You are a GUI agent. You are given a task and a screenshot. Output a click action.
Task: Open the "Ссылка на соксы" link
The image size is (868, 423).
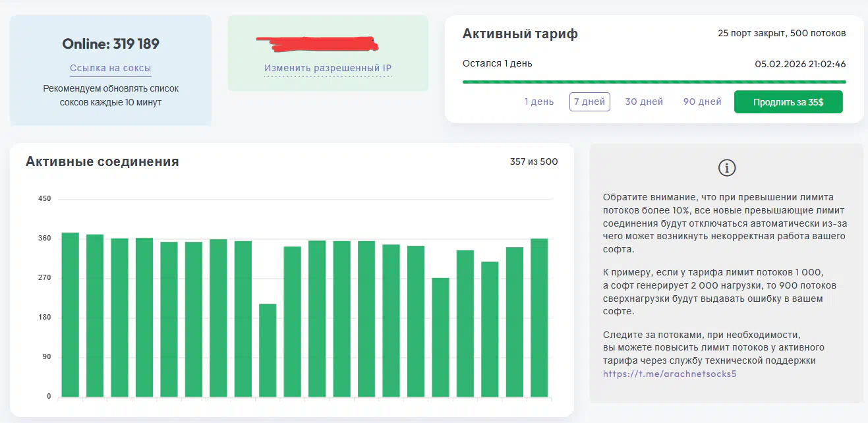[111, 68]
